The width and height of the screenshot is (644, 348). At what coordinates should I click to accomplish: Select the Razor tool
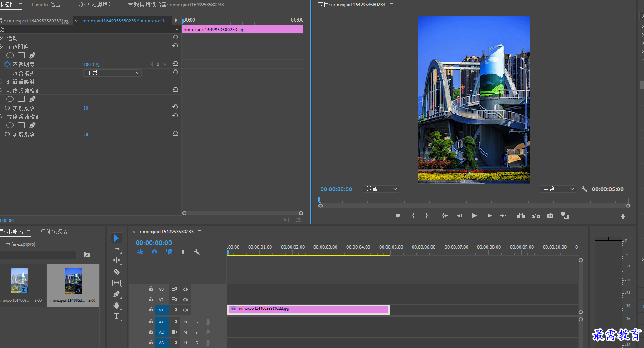point(117,271)
